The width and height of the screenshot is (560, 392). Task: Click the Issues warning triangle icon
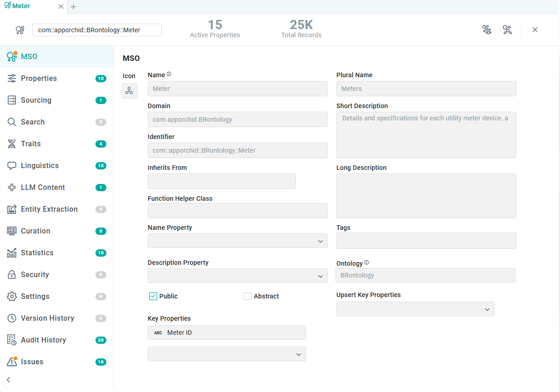pyautogui.click(x=12, y=362)
